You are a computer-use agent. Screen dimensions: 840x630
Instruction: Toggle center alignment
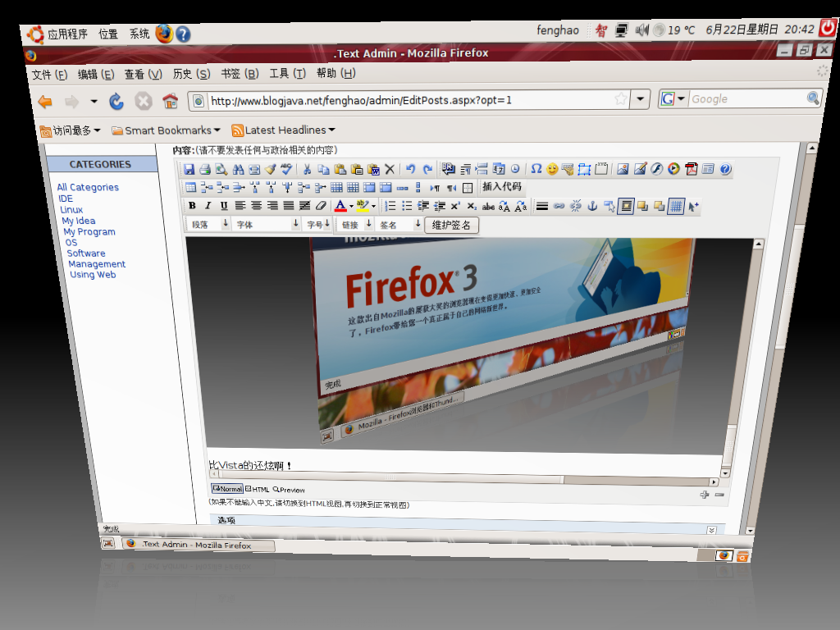coord(256,206)
